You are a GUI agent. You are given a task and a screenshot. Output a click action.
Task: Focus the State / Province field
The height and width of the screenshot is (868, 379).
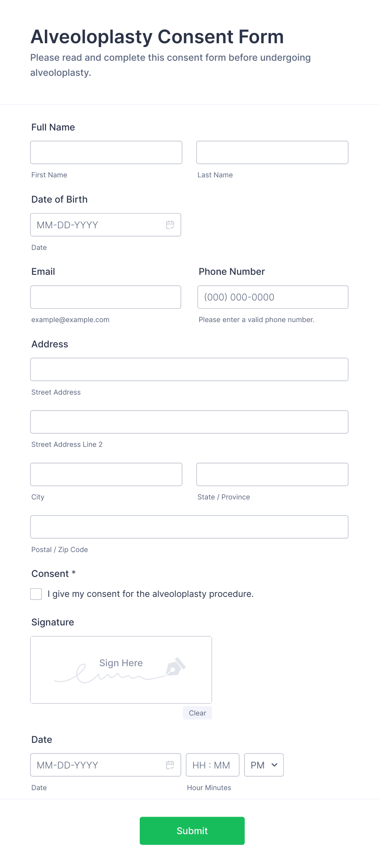tap(272, 475)
